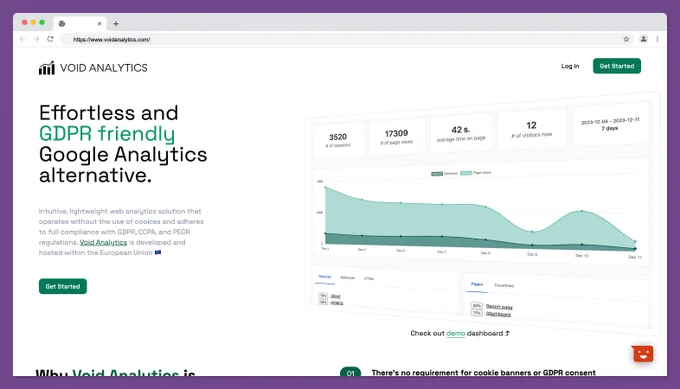Click the browser back arrow
This screenshot has width=680, height=389.
point(23,39)
